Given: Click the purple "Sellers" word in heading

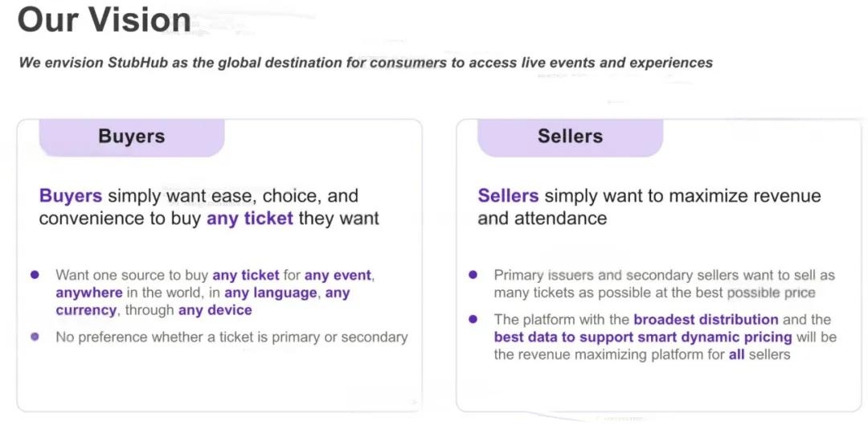Looking at the screenshot, I should pos(508,196).
